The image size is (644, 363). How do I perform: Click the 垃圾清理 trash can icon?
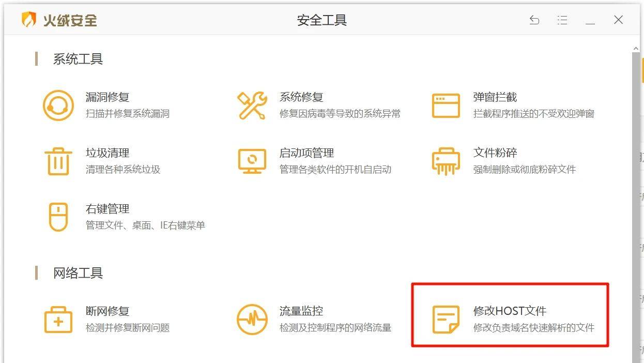click(x=58, y=161)
